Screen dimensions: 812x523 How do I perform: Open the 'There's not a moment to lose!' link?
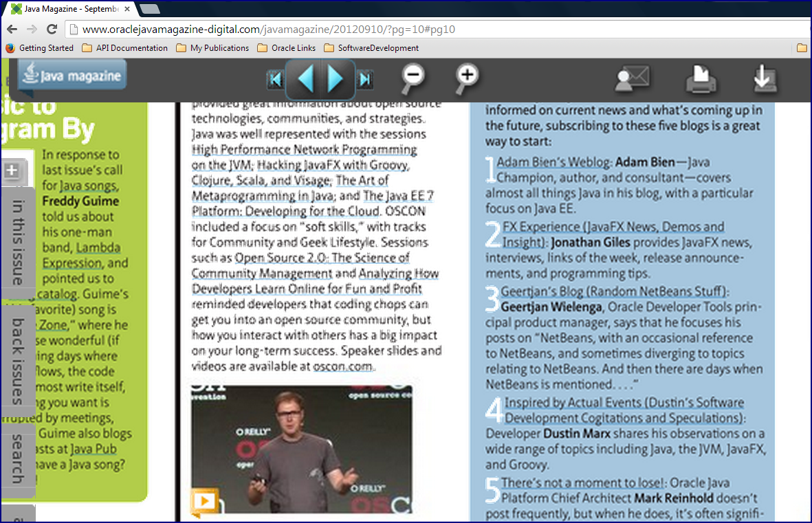tap(582, 483)
